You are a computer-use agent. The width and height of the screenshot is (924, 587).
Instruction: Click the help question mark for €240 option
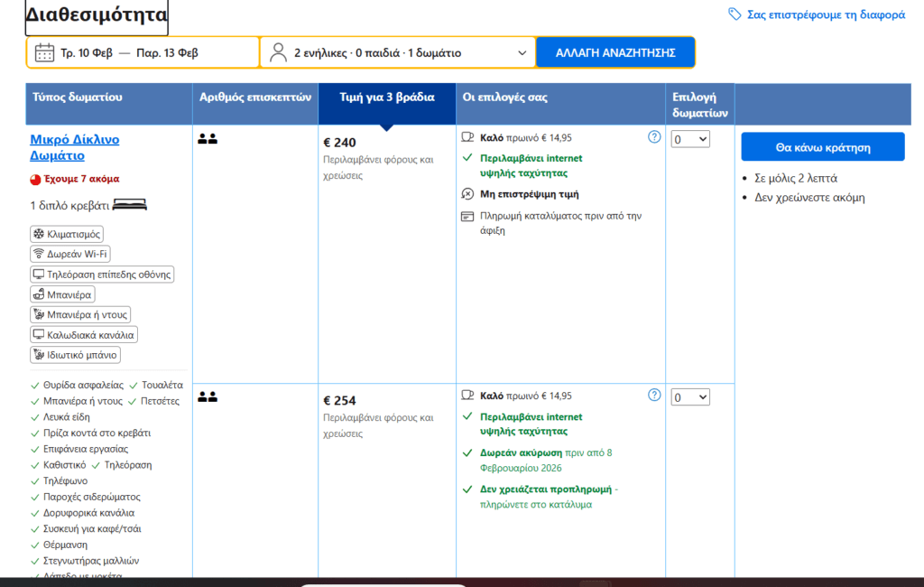point(654,137)
